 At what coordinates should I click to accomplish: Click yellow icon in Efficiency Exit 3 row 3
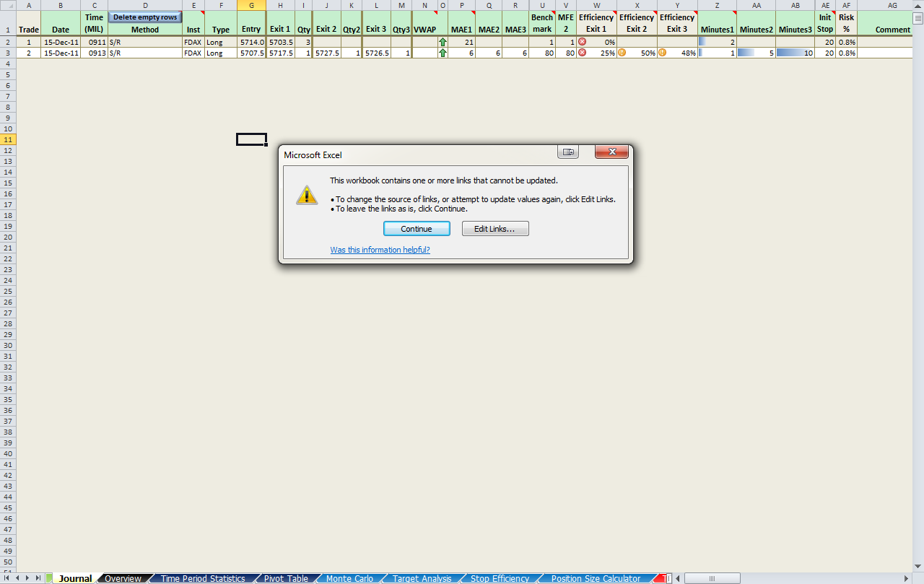click(x=662, y=53)
